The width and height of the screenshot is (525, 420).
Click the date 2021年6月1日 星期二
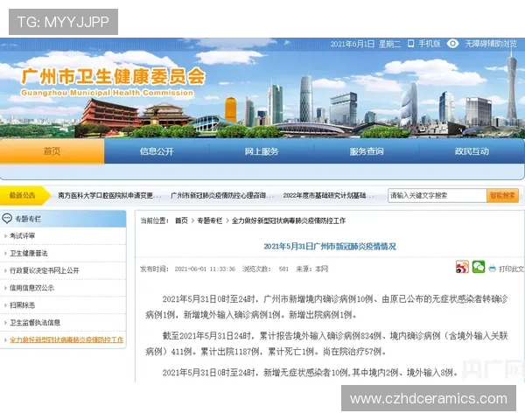(x=366, y=44)
